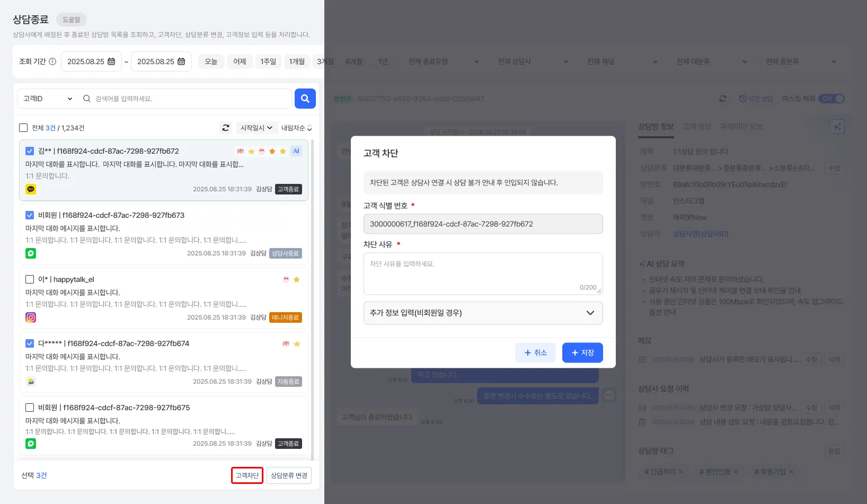The height and width of the screenshot is (504, 867).
Task: Click the green Naver icon in f168f924...fb673 row
Action: pos(31,253)
